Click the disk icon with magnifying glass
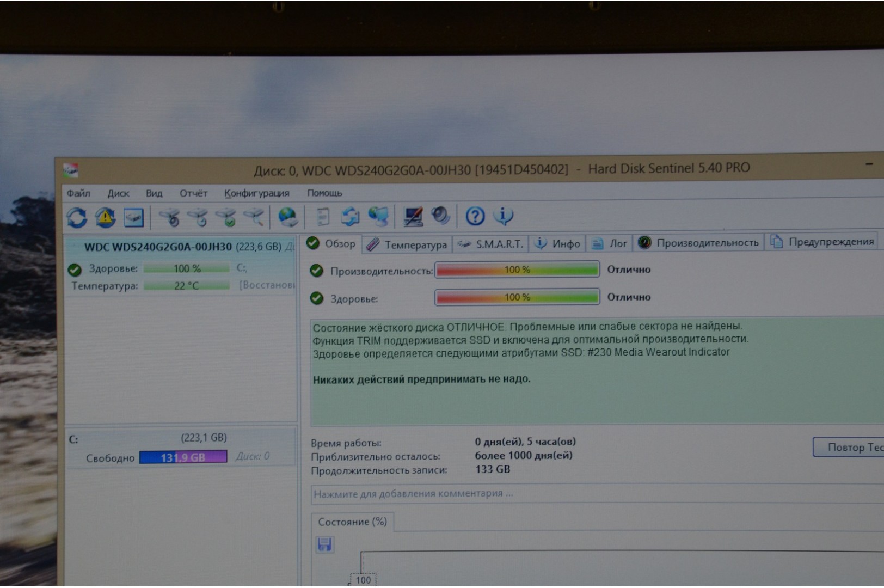884x588 pixels. pyautogui.click(x=254, y=217)
